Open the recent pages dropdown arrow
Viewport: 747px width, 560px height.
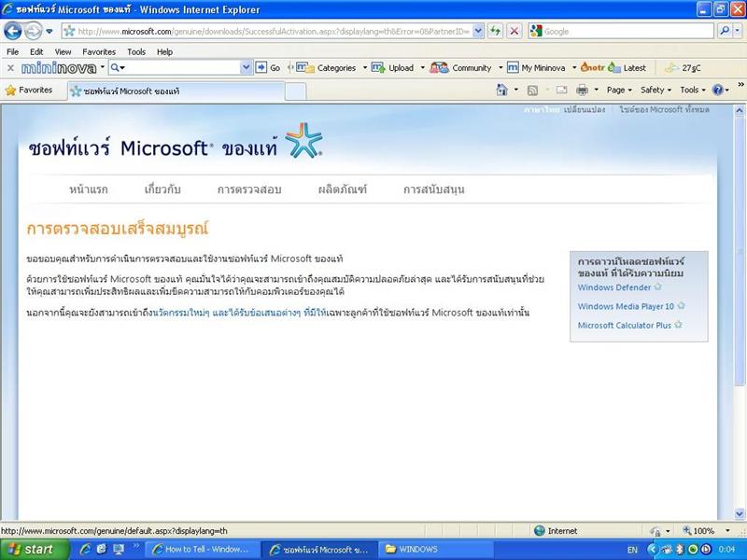click(x=49, y=32)
